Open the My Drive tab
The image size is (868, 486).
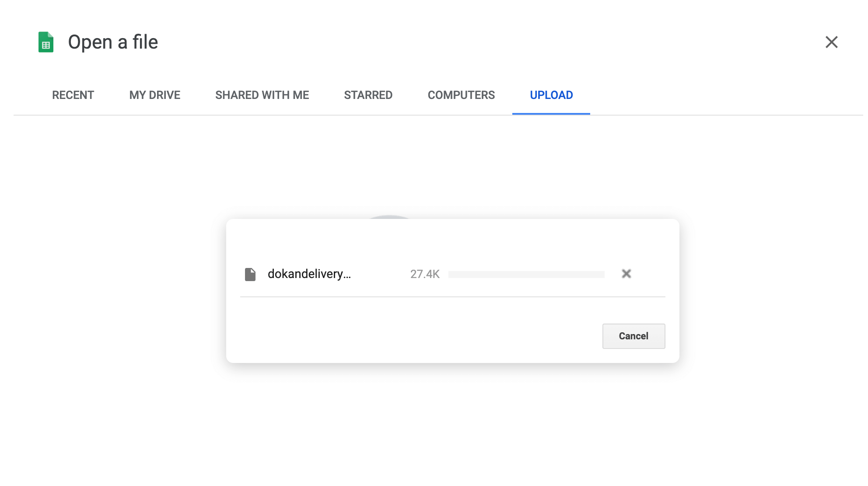click(155, 95)
